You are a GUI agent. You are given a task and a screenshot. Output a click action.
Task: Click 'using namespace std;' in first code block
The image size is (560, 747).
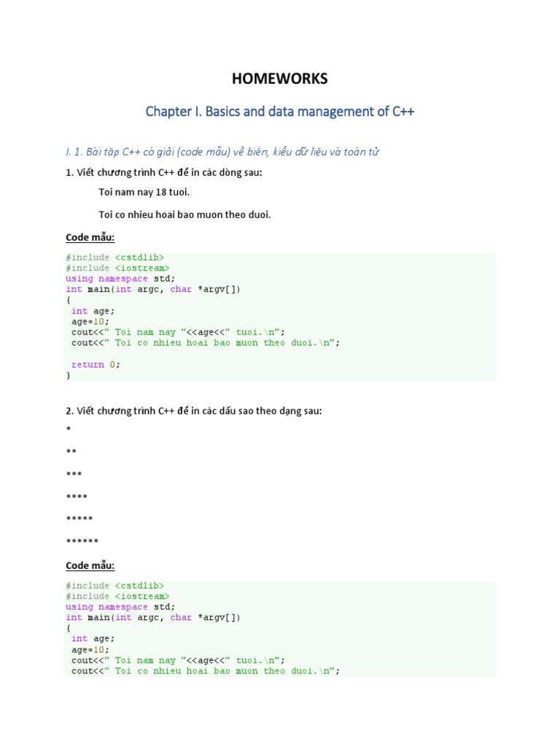pyautogui.click(x=120, y=279)
